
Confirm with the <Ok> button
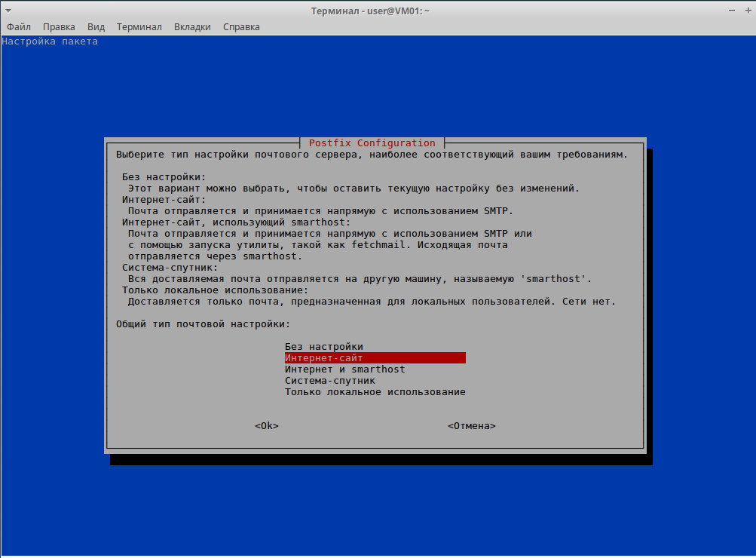(x=267, y=426)
